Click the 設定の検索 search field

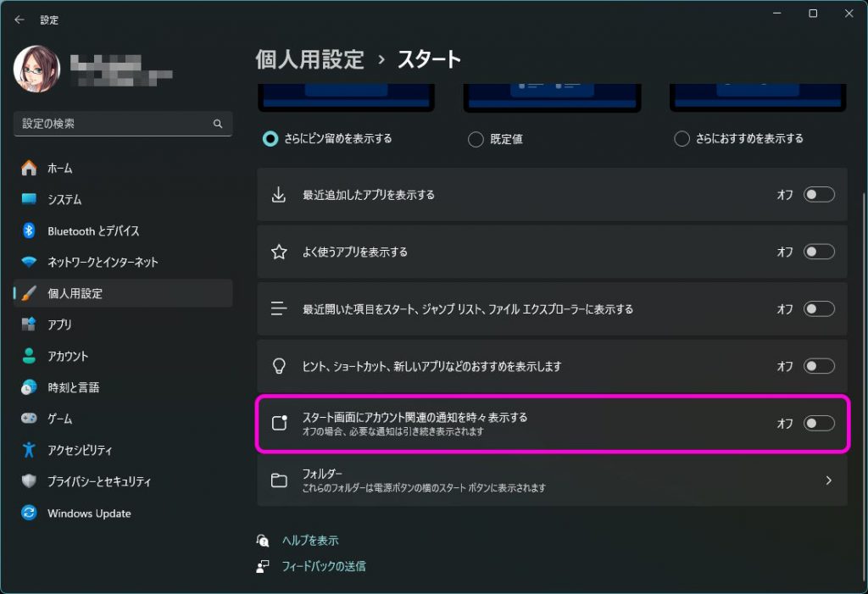pos(122,124)
